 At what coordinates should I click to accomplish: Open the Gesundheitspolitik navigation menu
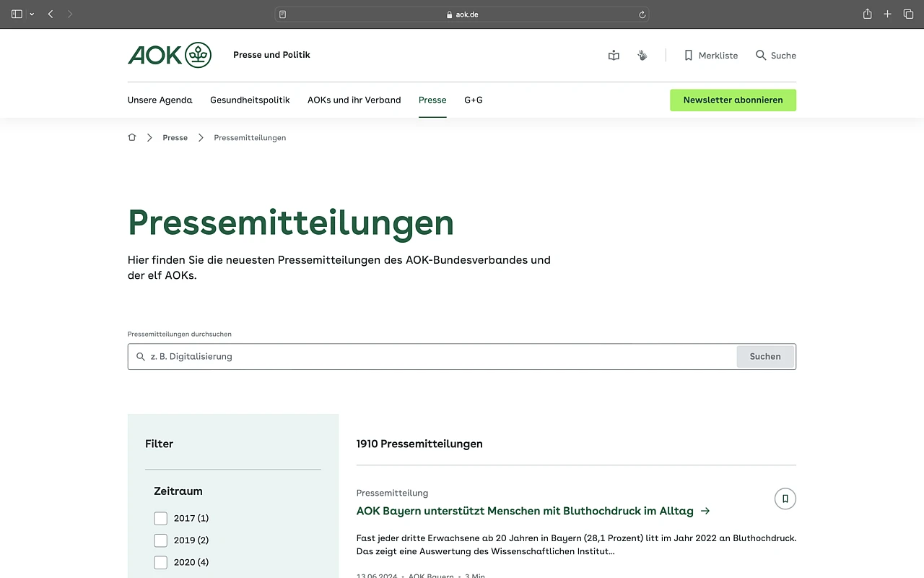click(250, 100)
